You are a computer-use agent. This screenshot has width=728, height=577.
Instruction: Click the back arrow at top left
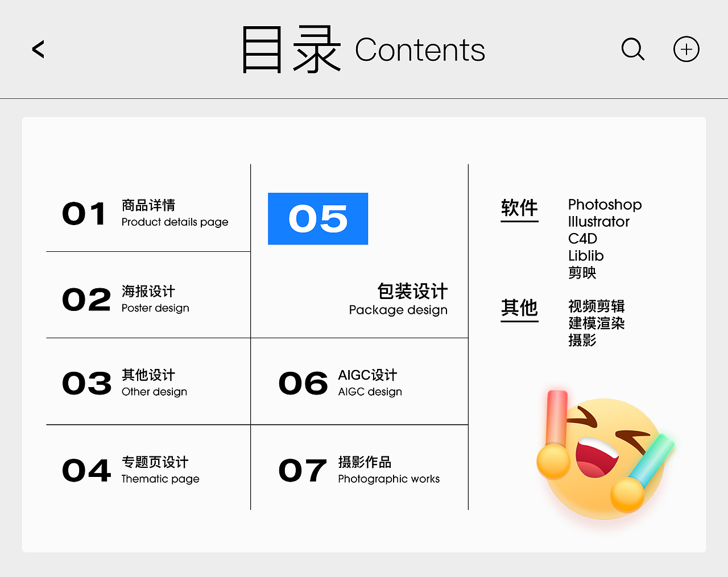(38, 49)
